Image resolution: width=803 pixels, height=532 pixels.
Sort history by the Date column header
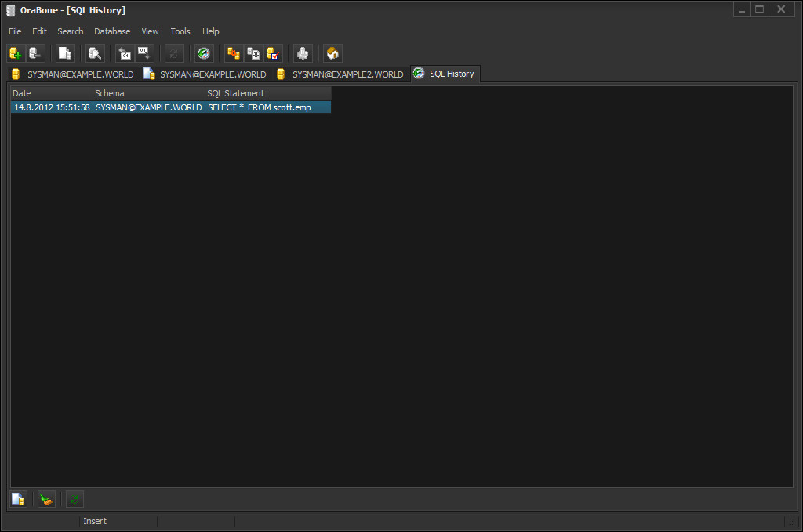pyautogui.click(x=51, y=93)
